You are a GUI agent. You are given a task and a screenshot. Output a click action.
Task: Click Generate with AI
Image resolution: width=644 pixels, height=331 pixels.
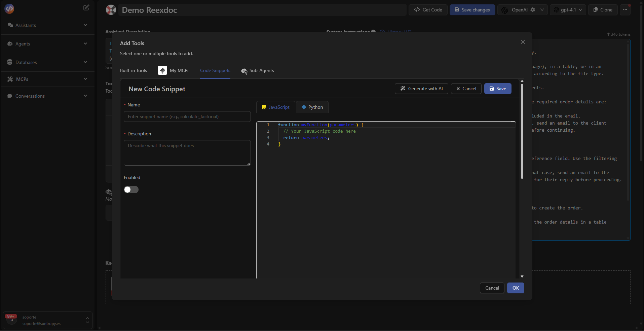click(421, 89)
